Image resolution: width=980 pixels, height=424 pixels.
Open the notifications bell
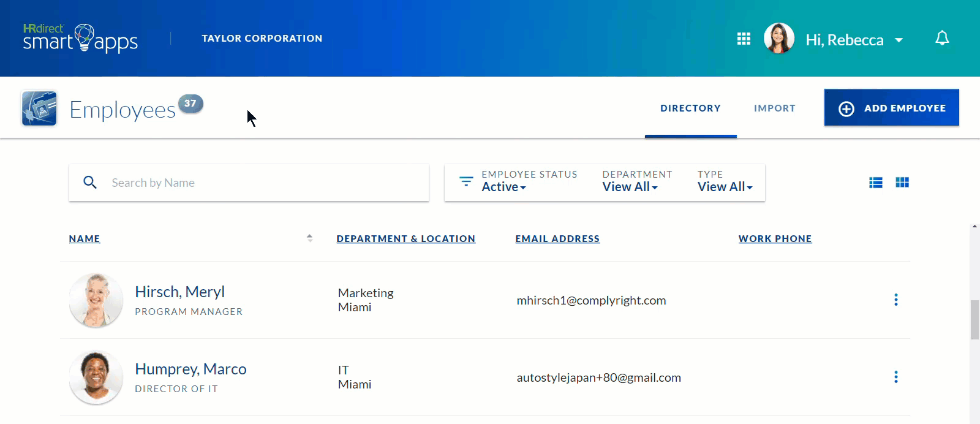[x=942, y=38]
